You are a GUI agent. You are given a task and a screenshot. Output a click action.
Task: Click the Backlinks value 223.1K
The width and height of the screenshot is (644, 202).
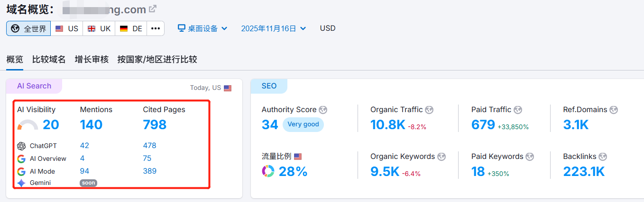coord(584,171)
